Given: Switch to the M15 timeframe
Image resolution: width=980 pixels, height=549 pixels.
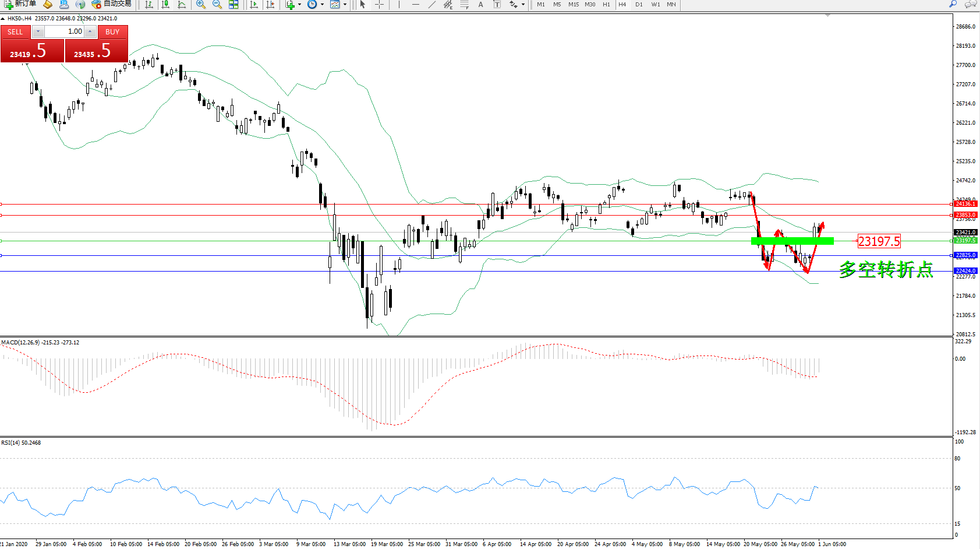Looking at the screenshot, I should click(574, 5).
